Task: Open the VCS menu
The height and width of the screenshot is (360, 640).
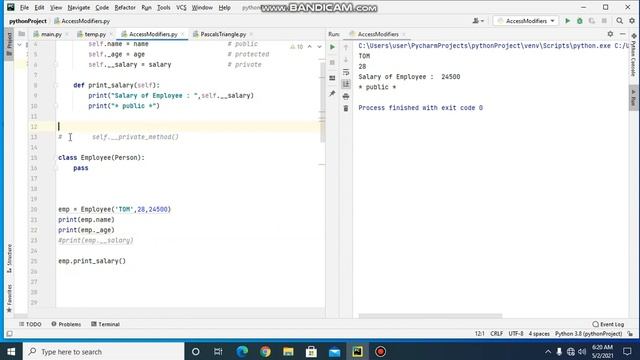Action: coord(181,7)
